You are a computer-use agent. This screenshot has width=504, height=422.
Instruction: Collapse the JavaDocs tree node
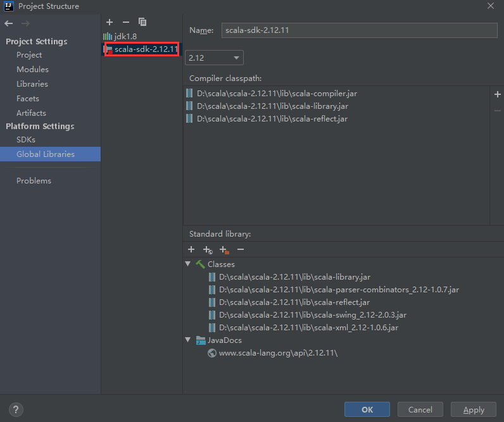[188, 340]
